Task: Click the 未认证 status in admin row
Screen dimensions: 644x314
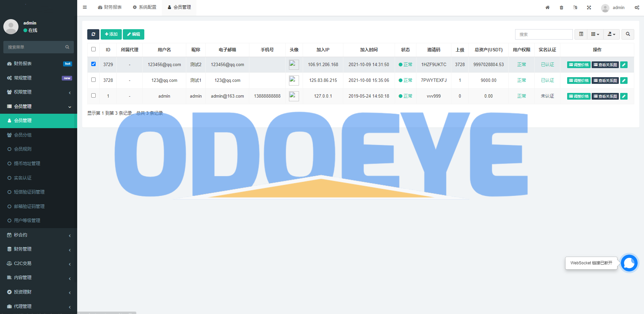Action: pyautogui.click(x=547, y=96)
